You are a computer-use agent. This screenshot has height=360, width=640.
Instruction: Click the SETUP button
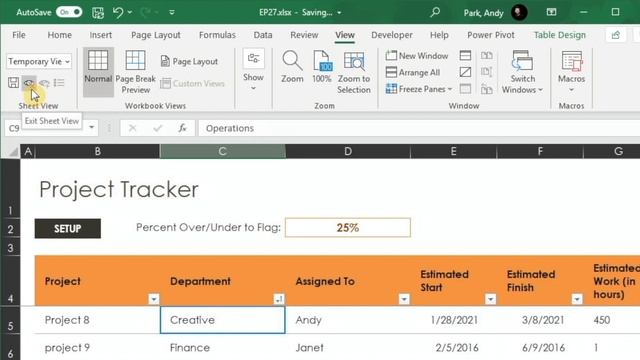click(68, 229)
